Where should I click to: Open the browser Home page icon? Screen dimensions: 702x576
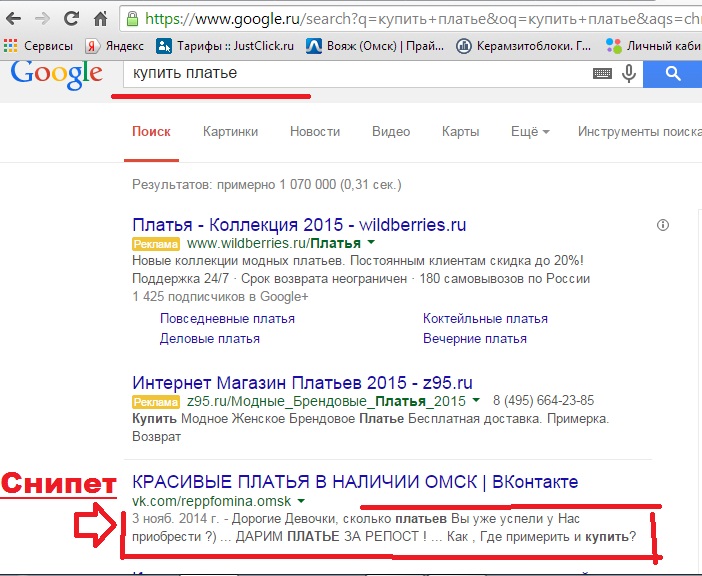pos(100,19)
